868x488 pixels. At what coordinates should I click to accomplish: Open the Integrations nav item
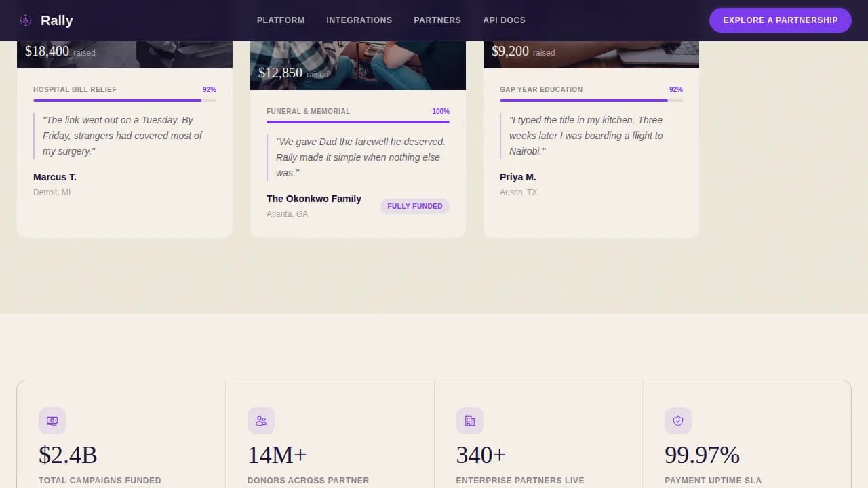(x=359, y=20)
